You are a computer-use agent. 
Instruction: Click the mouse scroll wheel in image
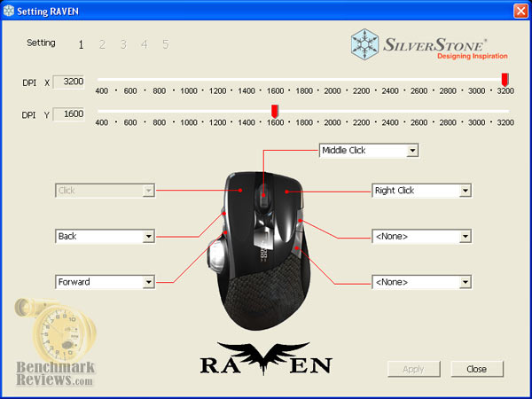tap(263, 198)
